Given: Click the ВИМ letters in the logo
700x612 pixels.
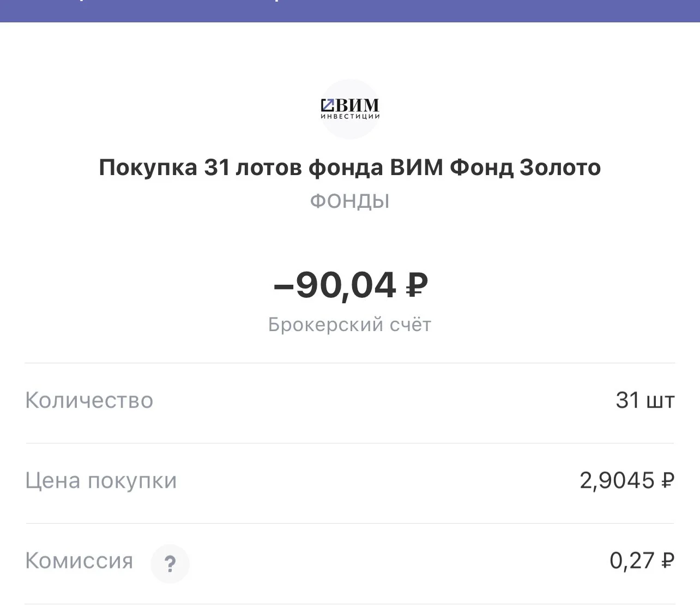Looking at the screenshot, I should [x=357, y=105].
